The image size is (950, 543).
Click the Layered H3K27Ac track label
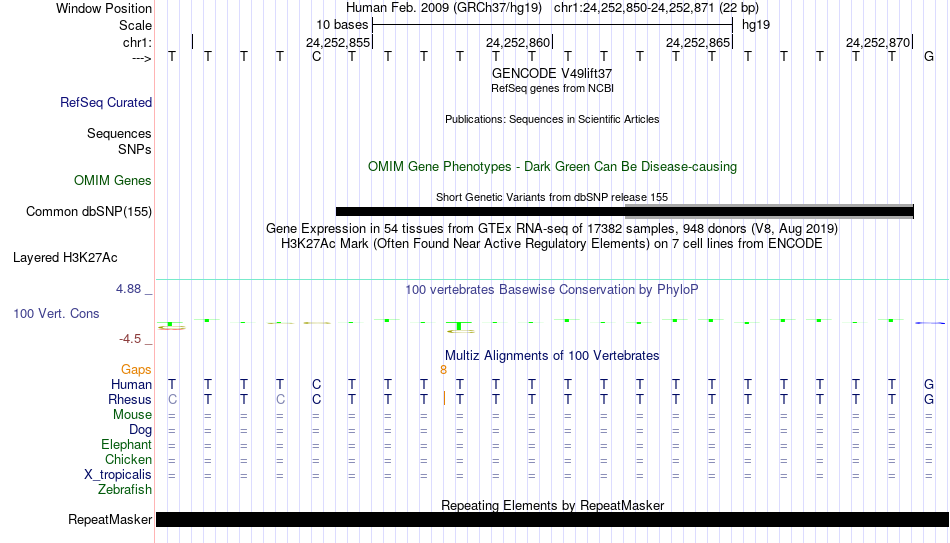[65, 258]
